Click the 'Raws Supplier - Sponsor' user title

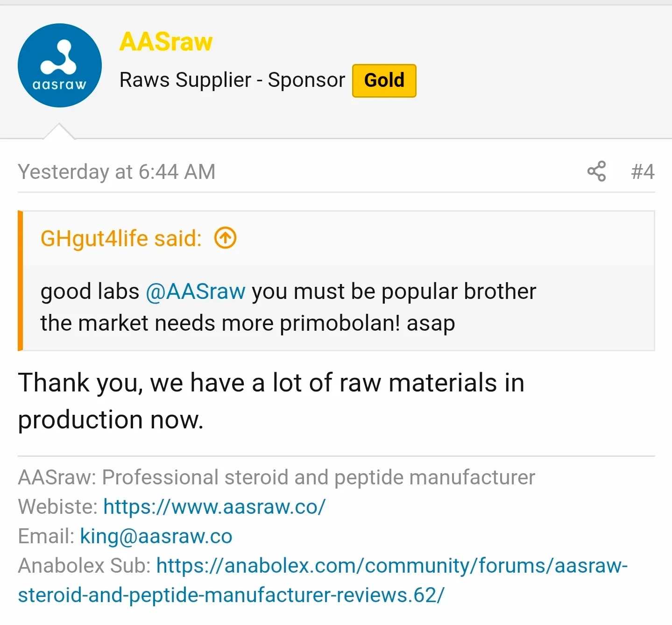pos(232,80)
